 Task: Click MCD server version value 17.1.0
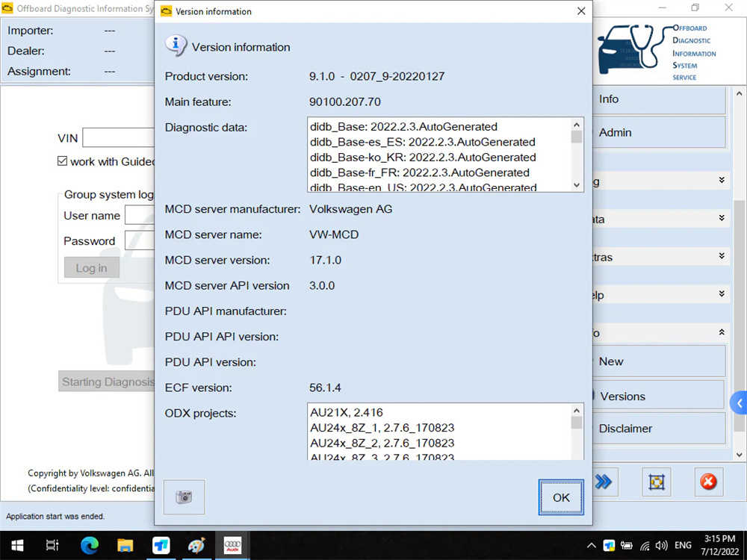click(x=326, y=260)
